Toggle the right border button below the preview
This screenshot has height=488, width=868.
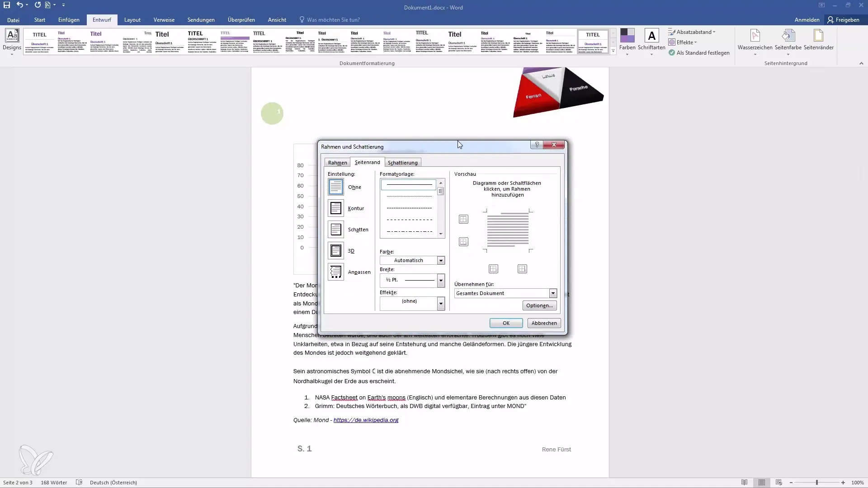click(522, 269)
